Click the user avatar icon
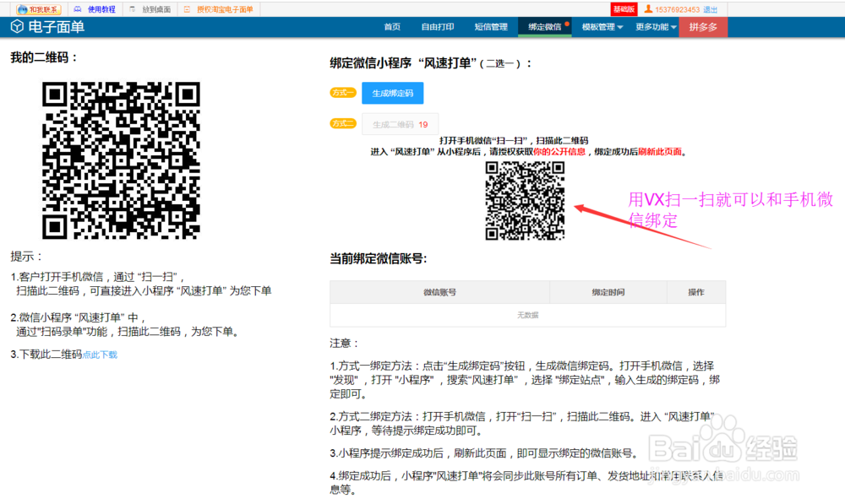The image size is (845, 504). point(648,9)
